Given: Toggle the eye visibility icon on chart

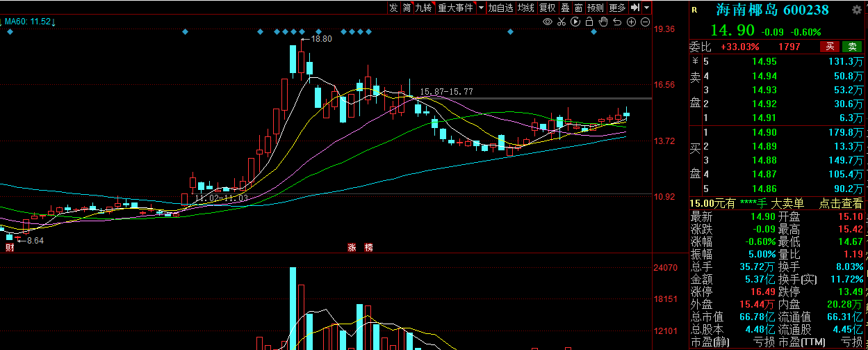Looking at the screenshot, I should click(548, 22).
